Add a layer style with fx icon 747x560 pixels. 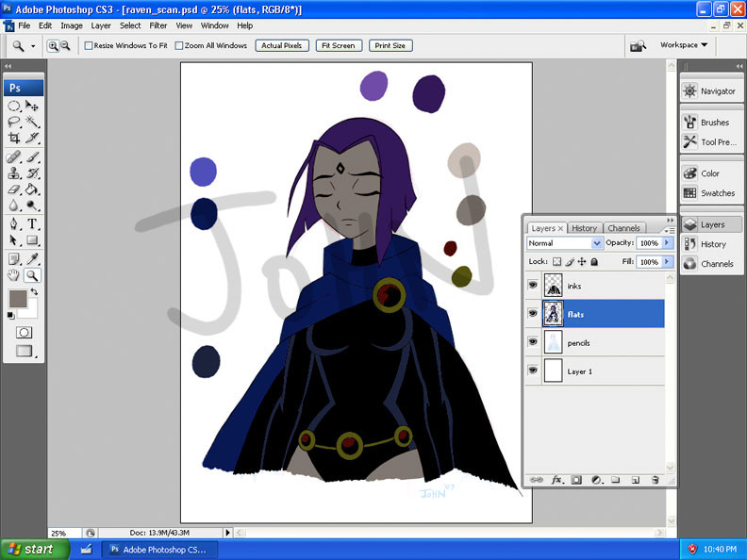pos(556,480)
